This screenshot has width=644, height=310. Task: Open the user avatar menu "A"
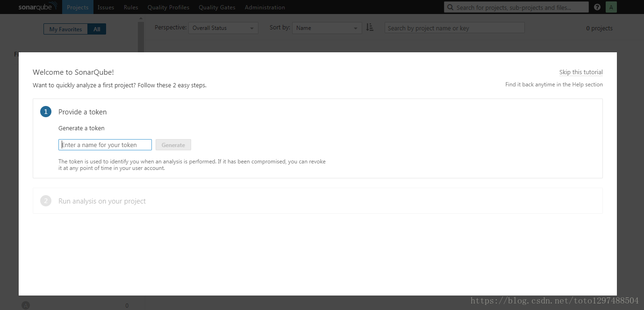(611, 7)
